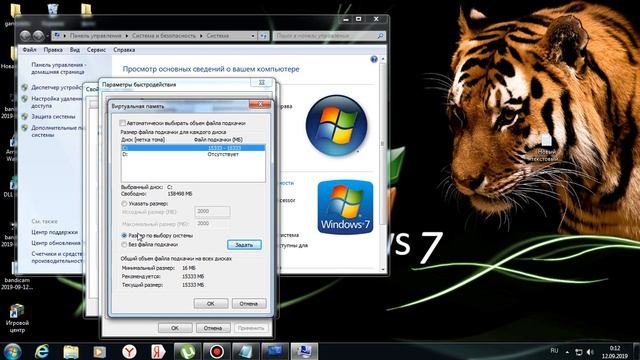Image resolution: width=640 pixels, height=360 pixels.
Task: Click the RU language indicator
Action: (x=554, y=351)
